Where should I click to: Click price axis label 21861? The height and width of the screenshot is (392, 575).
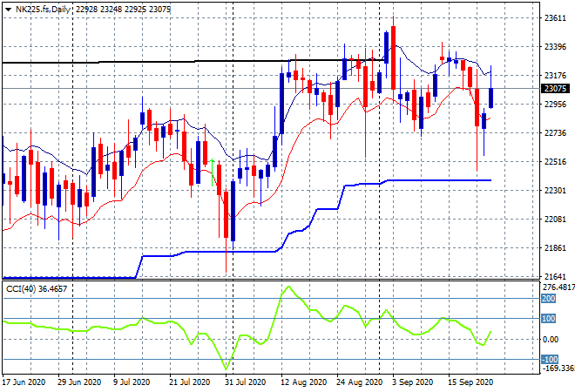click(555, 248)
